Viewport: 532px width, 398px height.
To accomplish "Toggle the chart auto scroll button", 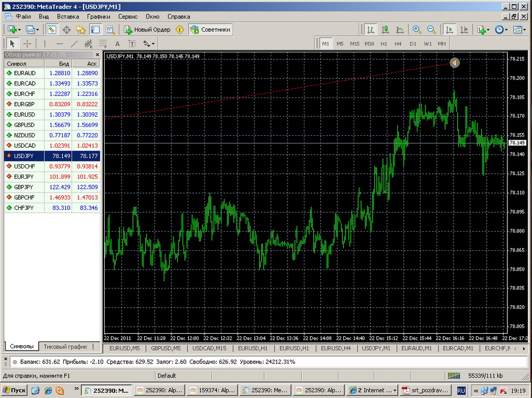I will 450,29.
